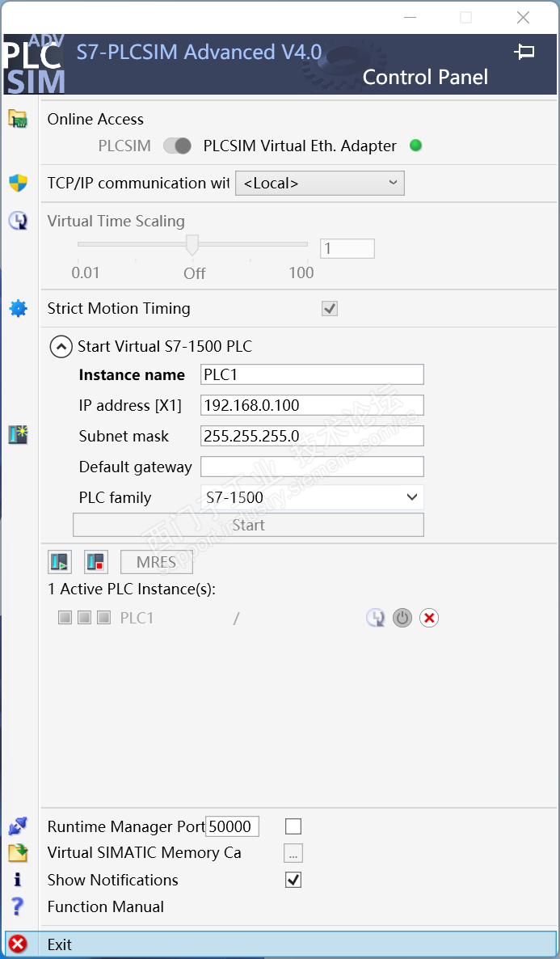
Task: Enable the Runtime Manager Port checkbox
Action: tap(293, 827)
